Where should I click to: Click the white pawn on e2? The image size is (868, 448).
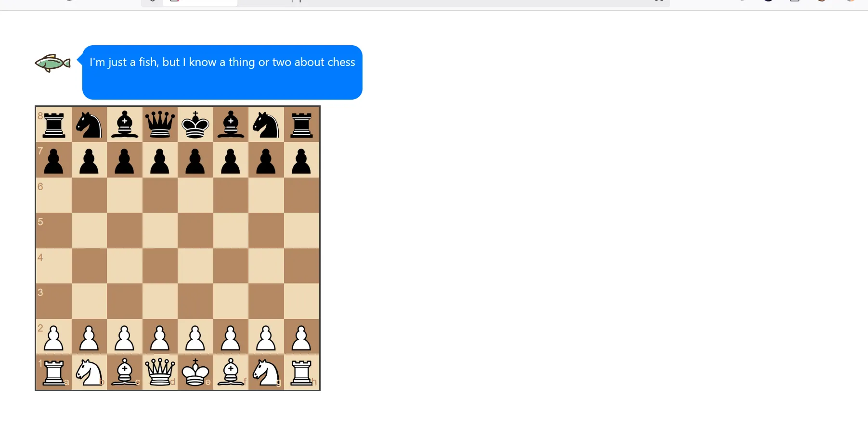195,337
